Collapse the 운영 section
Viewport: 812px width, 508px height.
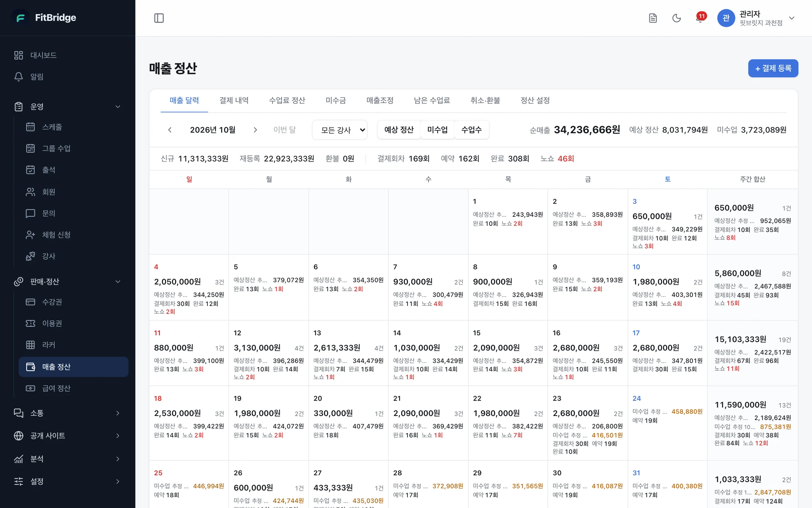coord(68,107)
